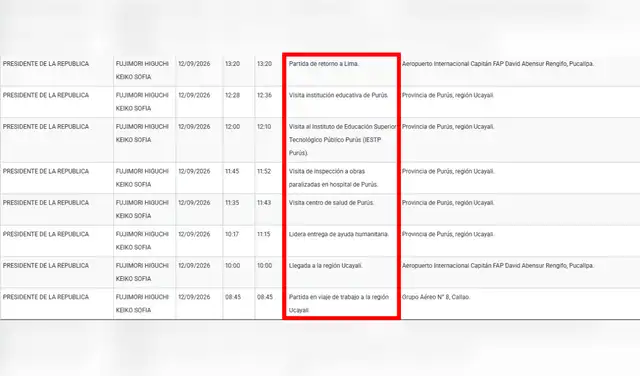The height and width of the screenshot is (376, 640).
Task: Click 'Provincia de Purús' in the 12:00 row
Action: tap(448, 127)
